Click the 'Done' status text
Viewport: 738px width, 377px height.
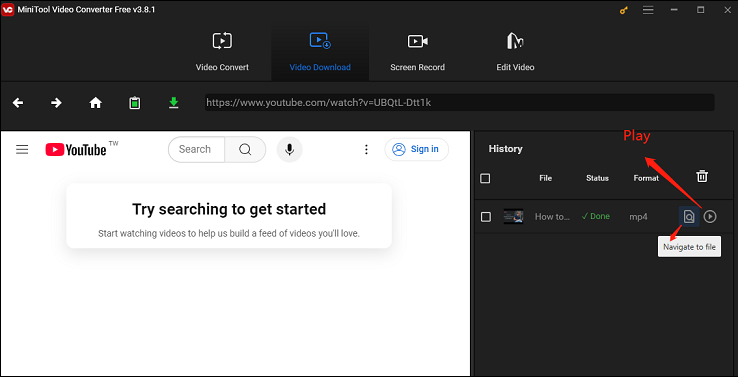pos(595,217)
